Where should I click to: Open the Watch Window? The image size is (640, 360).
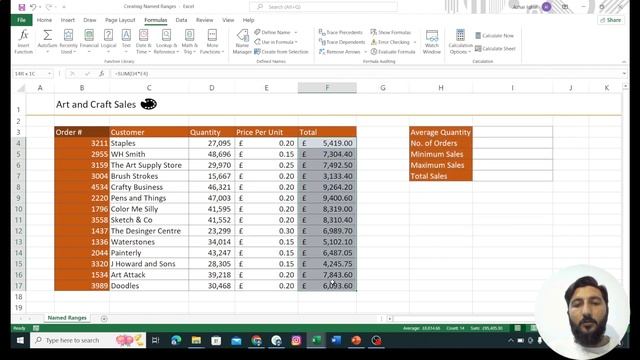[431, 41]
